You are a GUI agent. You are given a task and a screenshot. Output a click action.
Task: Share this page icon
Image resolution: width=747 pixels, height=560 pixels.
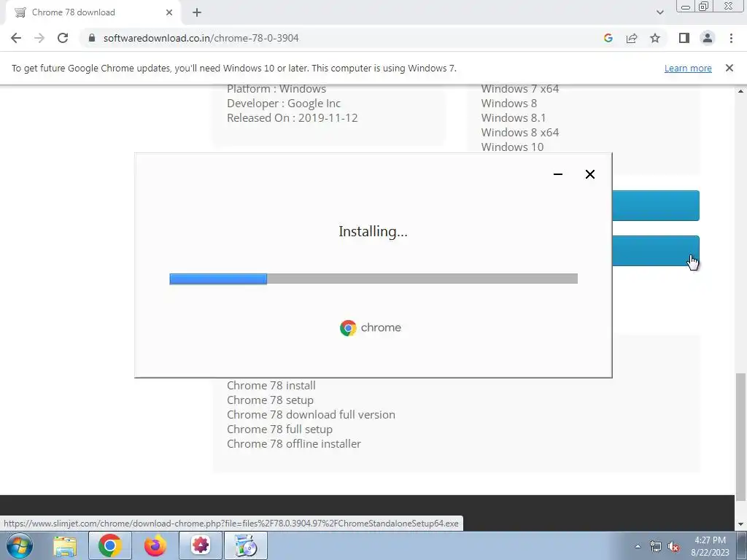632,38
